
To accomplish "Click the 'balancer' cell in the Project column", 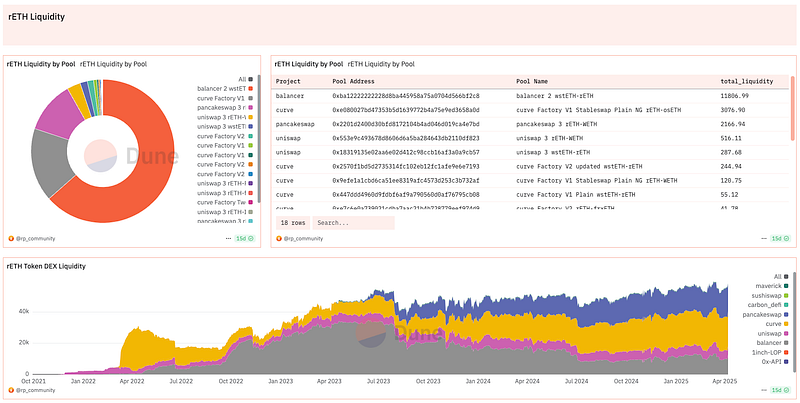I will [x=290, y=95].
